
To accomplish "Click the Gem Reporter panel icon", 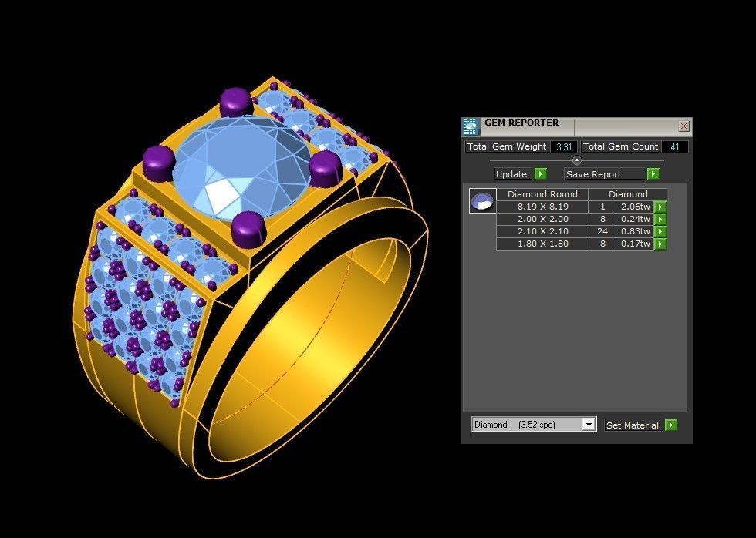I will pos(471,126).
